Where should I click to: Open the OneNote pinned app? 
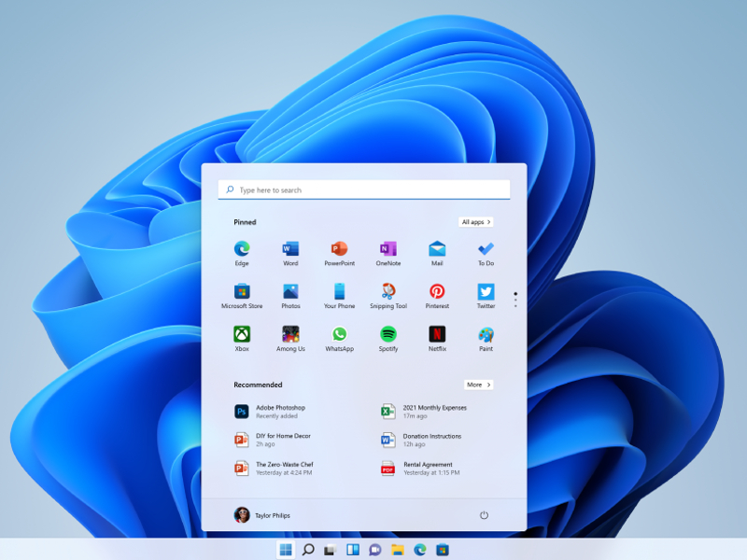point(388,253)
